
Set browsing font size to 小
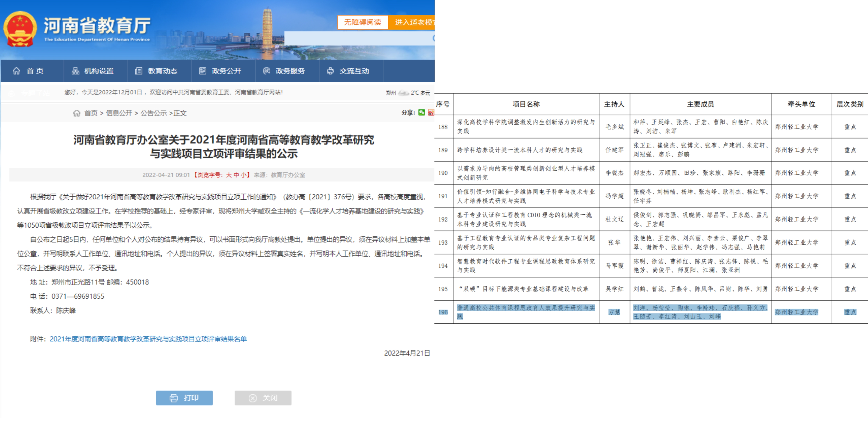[x=243, y=175]
